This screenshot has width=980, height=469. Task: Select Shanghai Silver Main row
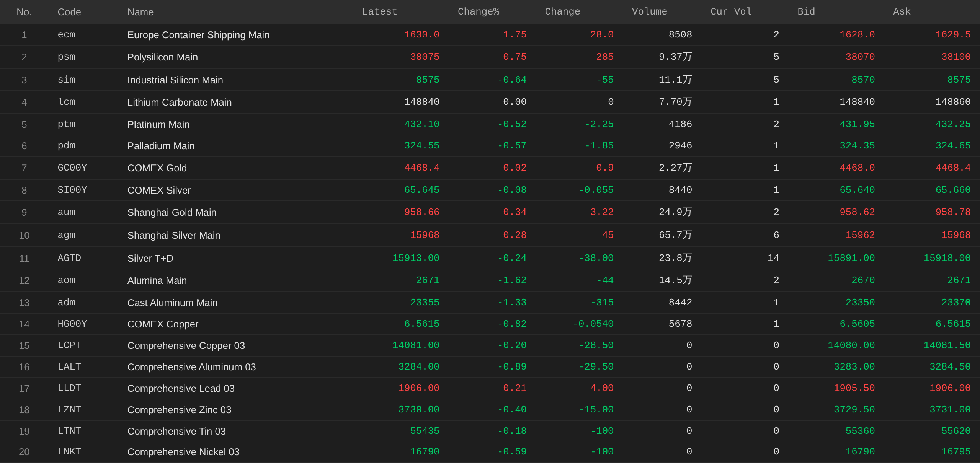490,235
